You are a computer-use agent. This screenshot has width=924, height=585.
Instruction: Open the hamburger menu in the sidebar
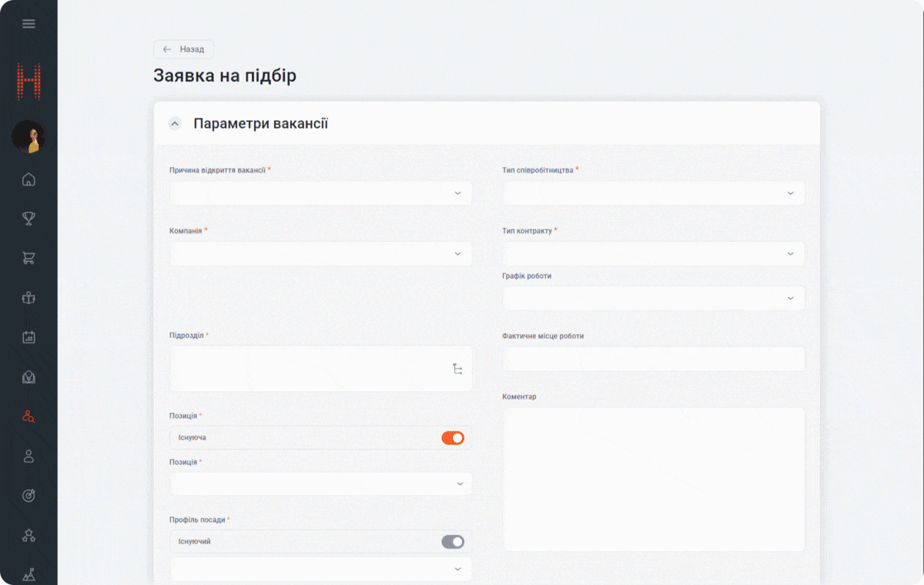[x=28, y=24]
